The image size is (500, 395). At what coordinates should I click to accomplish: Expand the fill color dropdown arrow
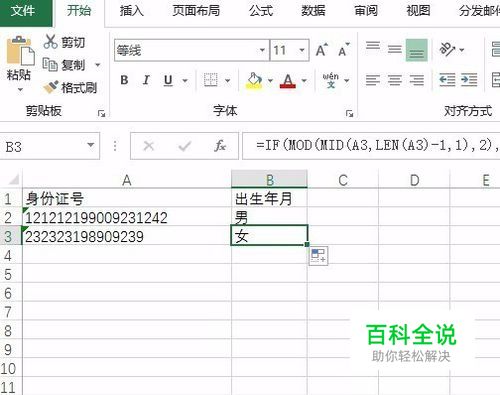(270, 80)
